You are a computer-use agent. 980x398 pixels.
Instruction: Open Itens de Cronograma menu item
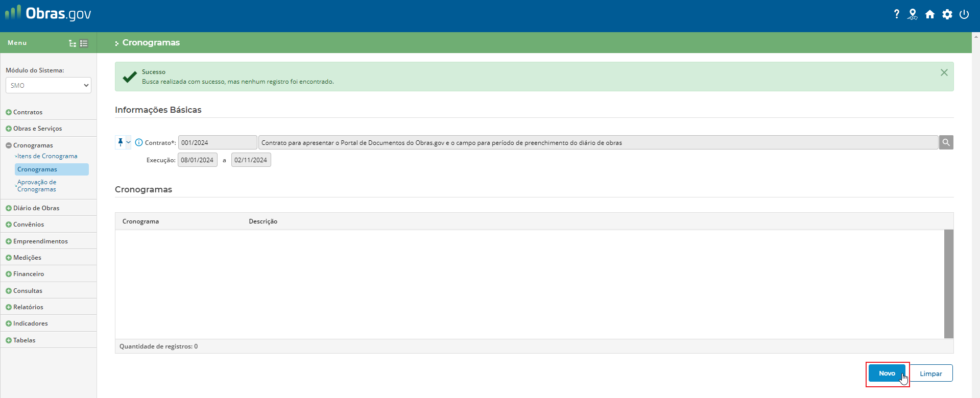point(47,156)
